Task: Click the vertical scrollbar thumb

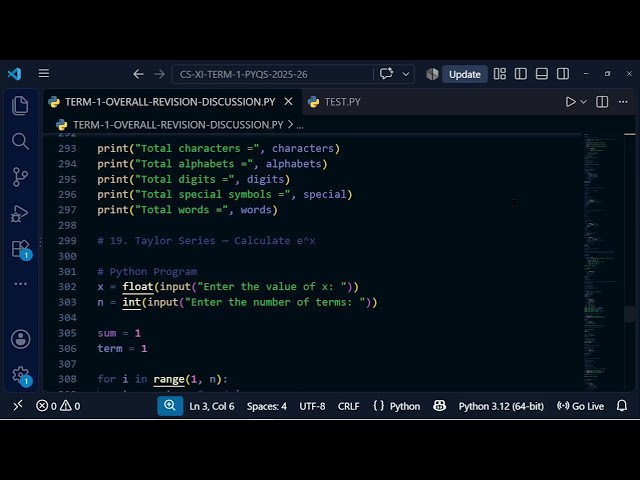Action: click(x=630, y=313)
